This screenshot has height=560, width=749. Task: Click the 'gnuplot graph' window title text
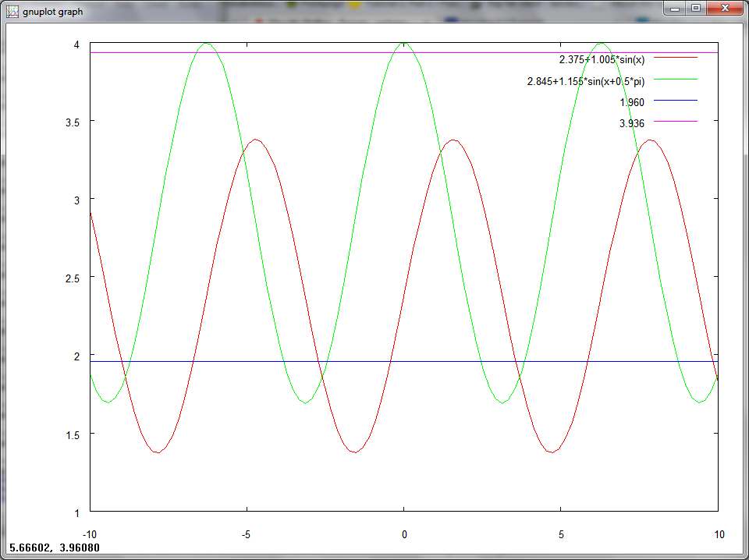pos(52,12)
